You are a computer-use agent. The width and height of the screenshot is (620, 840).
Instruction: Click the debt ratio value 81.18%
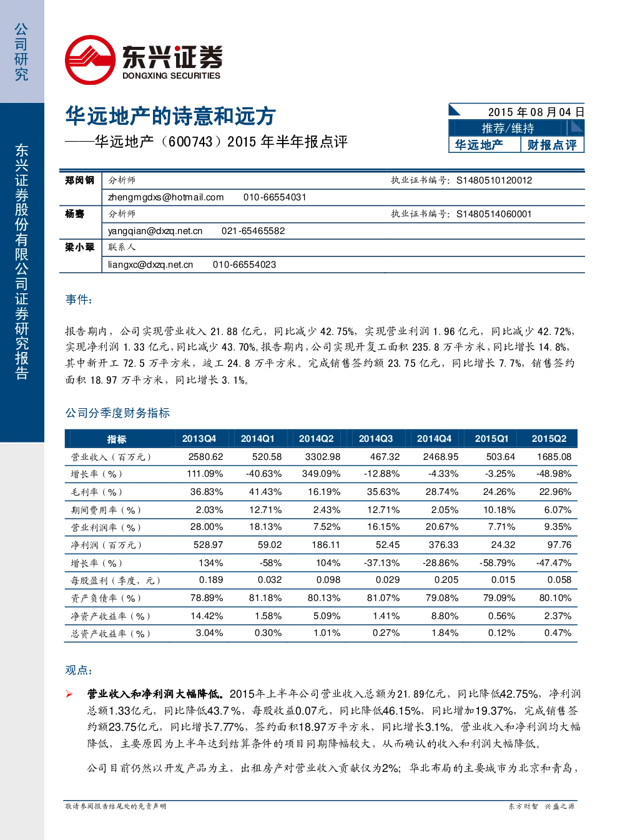click(x=265, y=598)
